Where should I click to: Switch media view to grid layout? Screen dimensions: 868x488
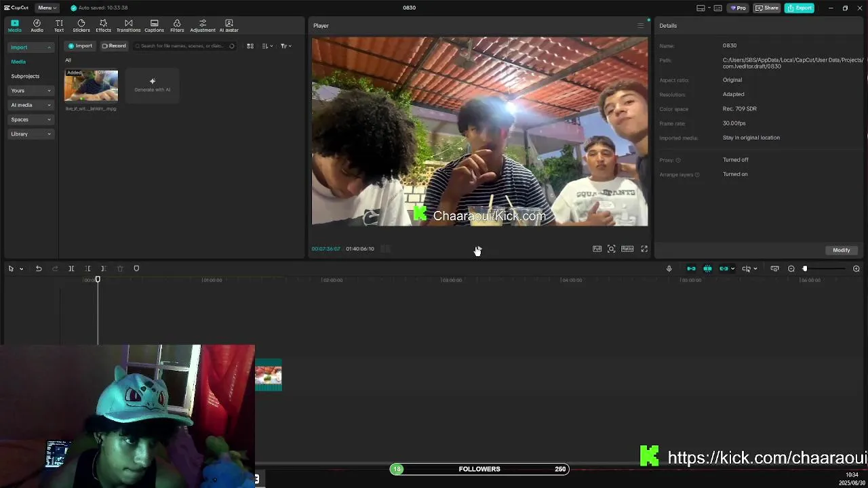(250, 46)
